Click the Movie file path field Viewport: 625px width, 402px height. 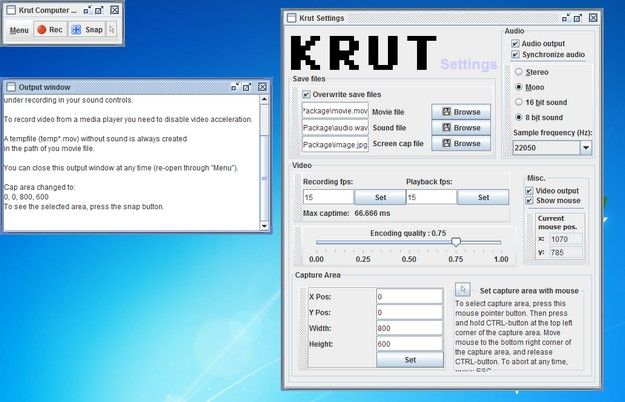(335, 111)
